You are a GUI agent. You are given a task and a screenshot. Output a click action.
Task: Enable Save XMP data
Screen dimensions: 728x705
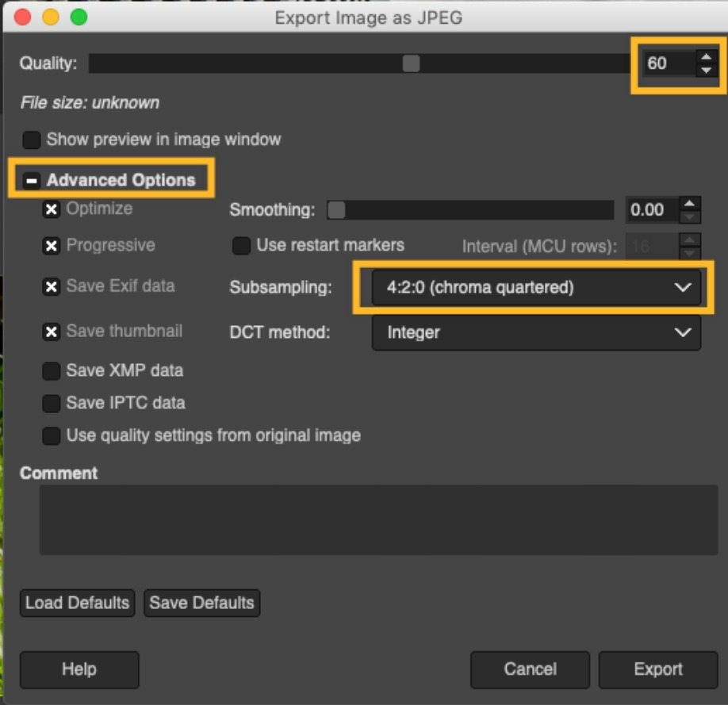52,371
